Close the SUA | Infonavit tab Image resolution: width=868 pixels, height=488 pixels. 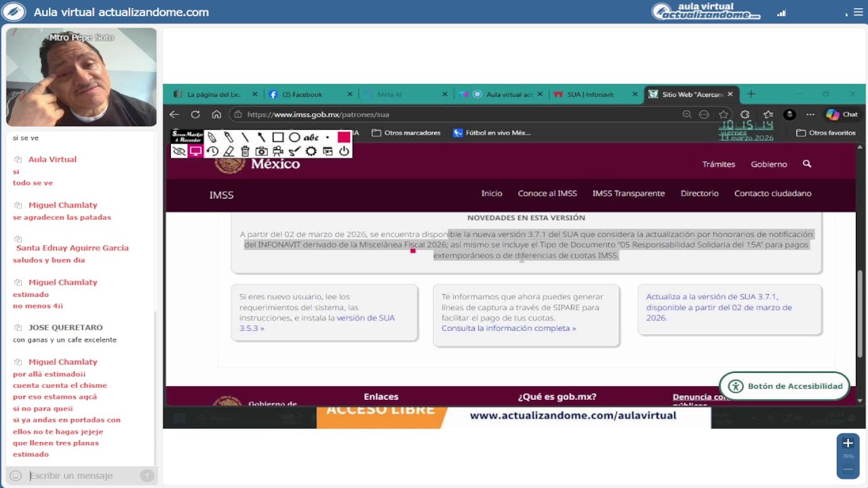click(x=635, y=94)
